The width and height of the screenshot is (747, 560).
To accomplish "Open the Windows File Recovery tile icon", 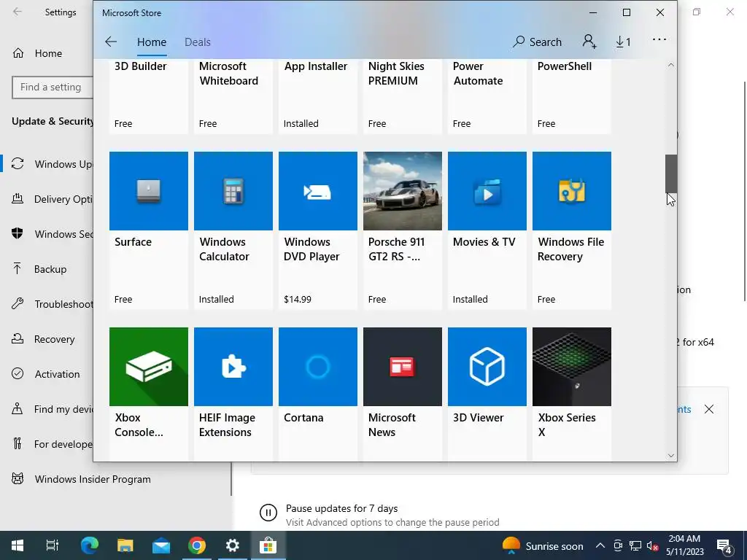I will tap(572, 191).
